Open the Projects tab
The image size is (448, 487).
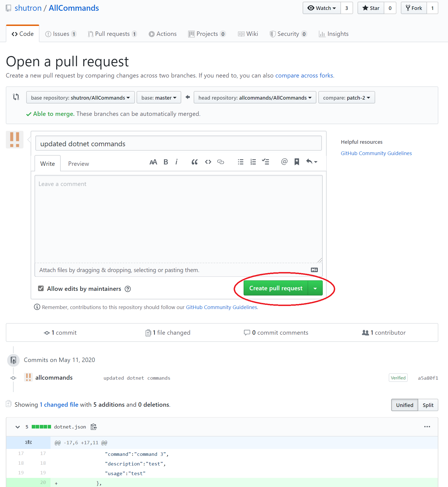point(207,34)
